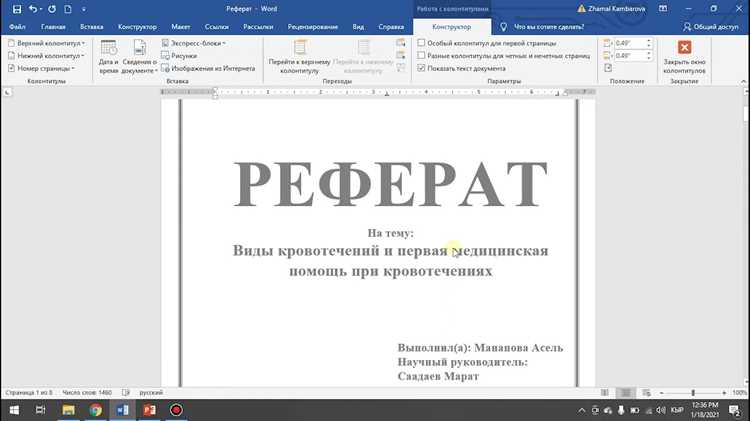This screenshot has width=750, height=421.
Task: Save the document via the Quick Access save icon
Action: coord(17,9)
